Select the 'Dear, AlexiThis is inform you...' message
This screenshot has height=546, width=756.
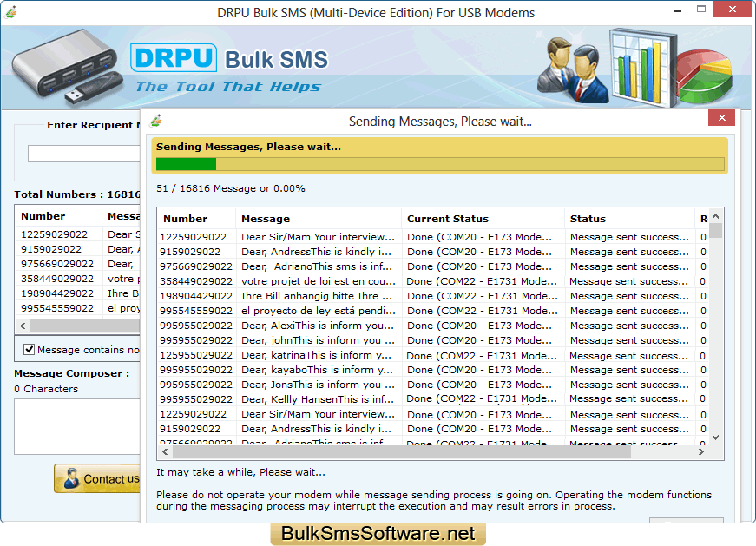[x=318, y=326]
